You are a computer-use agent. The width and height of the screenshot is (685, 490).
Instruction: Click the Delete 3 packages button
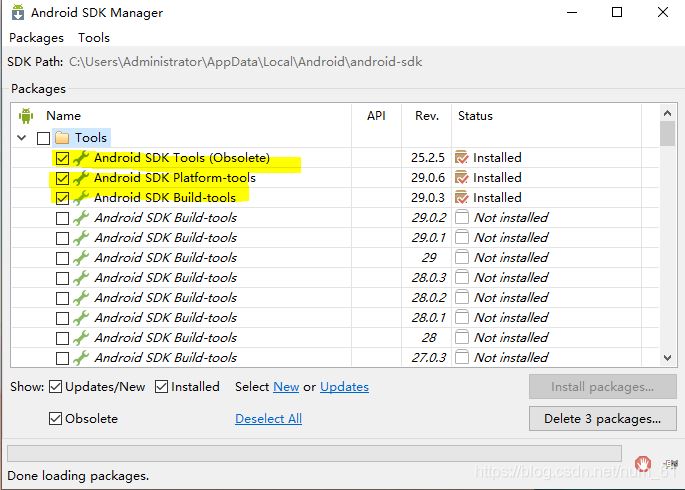tap(602, 419)
